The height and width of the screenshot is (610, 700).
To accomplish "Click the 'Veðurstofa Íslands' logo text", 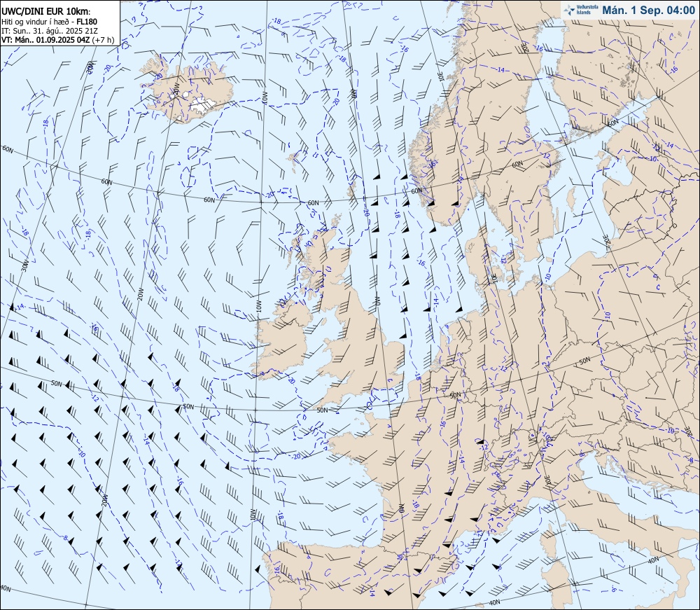I will click(x=587, y=10).
